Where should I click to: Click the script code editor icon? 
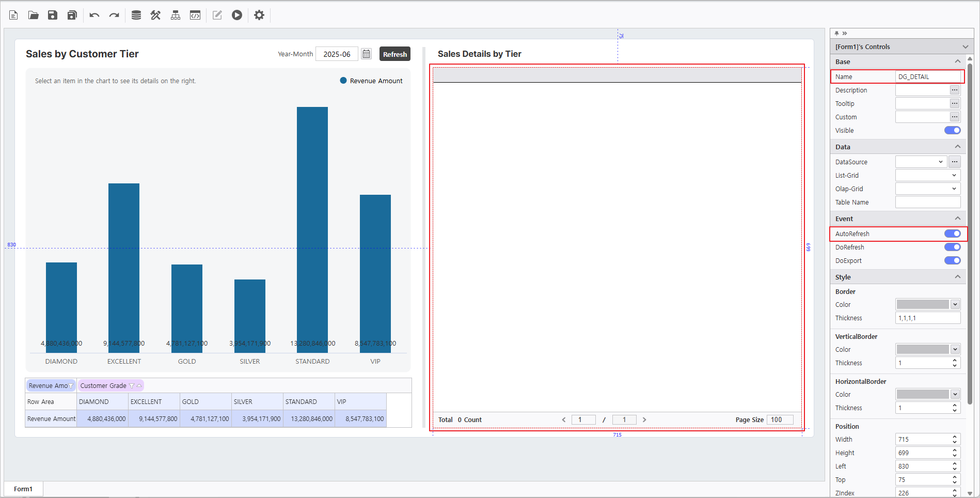click(x=195, y=15)
